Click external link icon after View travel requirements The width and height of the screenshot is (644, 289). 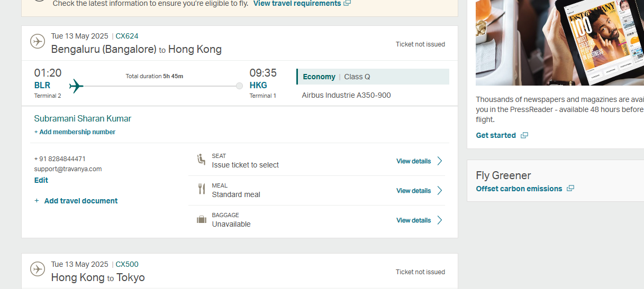pos(347,3)
